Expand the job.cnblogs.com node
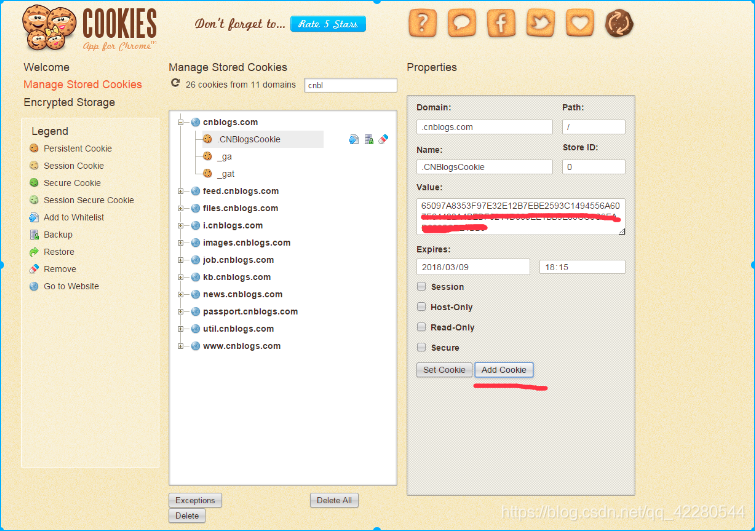Viewport: 755px width, 531px height. [x=181, y=260]
